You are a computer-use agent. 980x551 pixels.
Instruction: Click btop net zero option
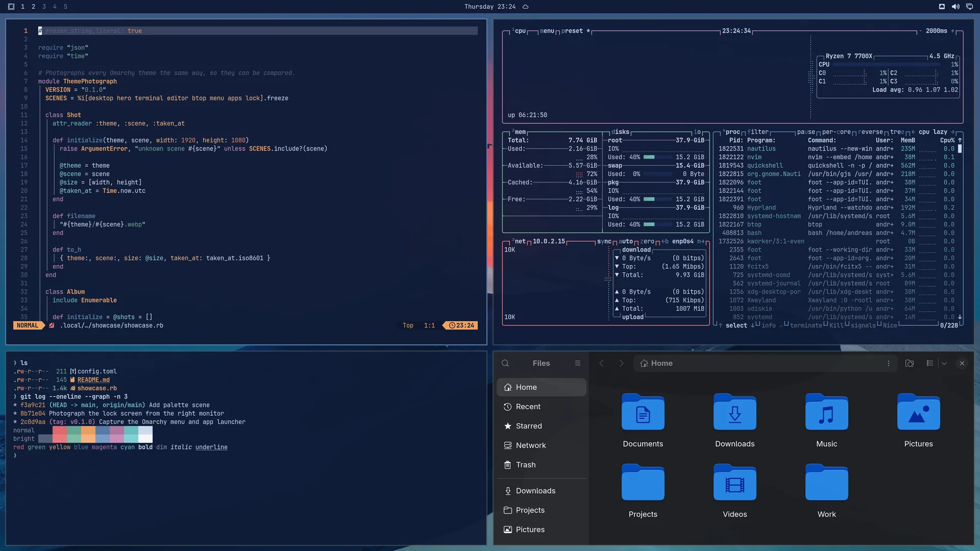coord(647,241)
